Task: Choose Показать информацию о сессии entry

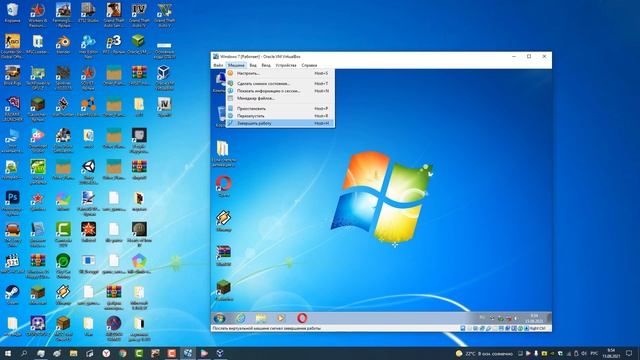Action: pyautogui.click(x=280, y=91)
